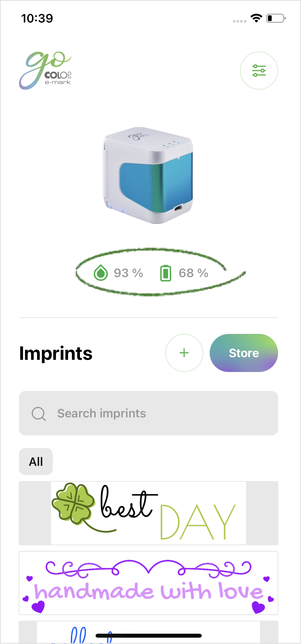The height and width of the screenshot is (644, 301).
Task: Tap the 68 % battery level text
Action: click(x=194, y=273)
